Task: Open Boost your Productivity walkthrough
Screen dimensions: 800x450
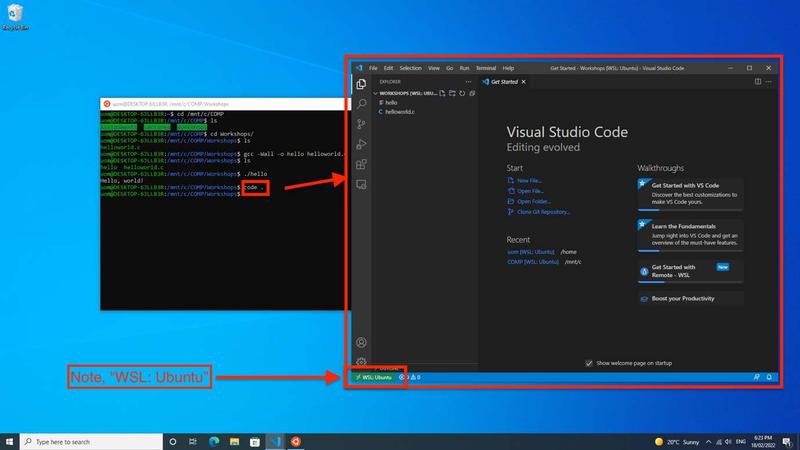Action: click(690, 298)
